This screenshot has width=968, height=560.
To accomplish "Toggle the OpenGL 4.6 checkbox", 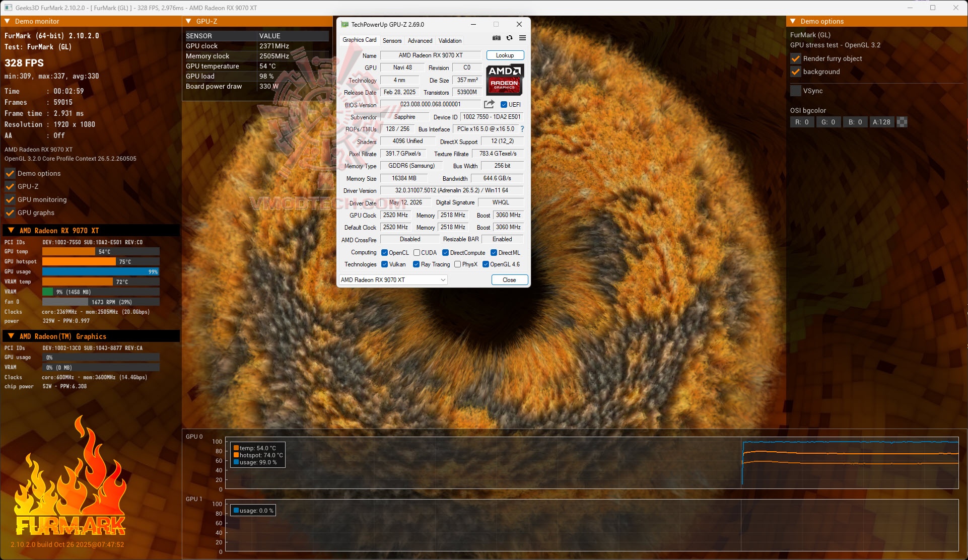I will tap(486, 264).
